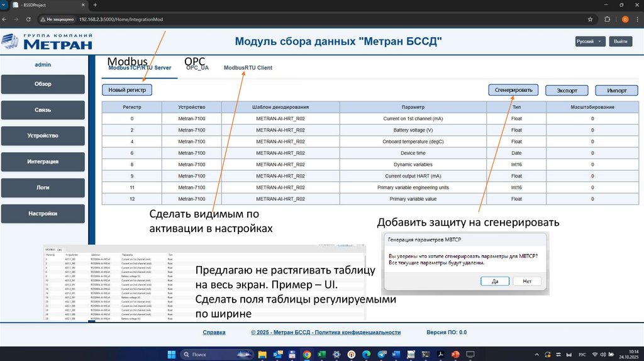Open the Политика конфиденциальности footer link

pos(326,332)
